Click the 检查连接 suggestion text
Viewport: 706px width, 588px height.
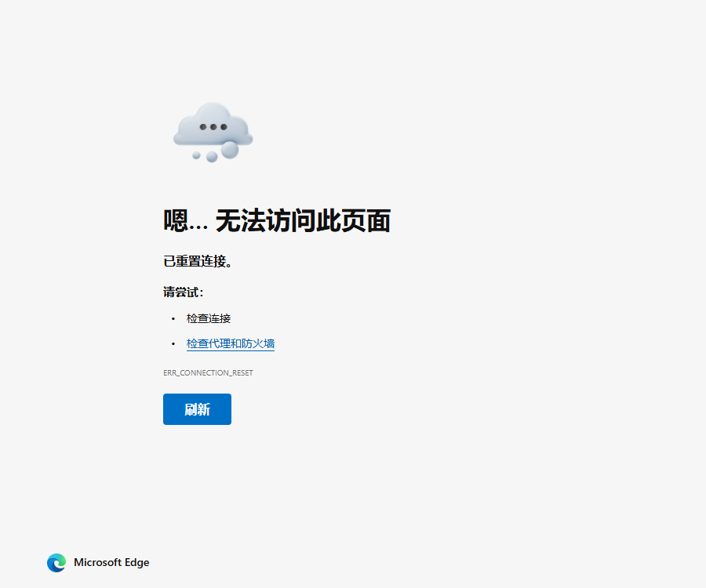click(209, 318)
